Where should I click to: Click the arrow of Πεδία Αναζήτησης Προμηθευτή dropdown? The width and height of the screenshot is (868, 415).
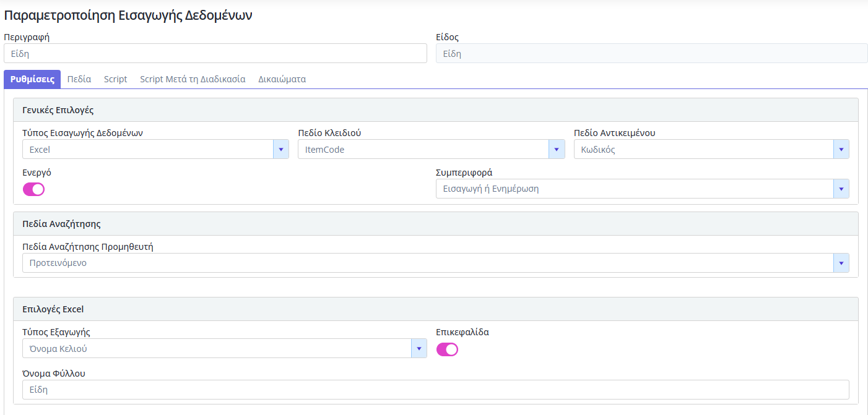click(x=841, y=263)
